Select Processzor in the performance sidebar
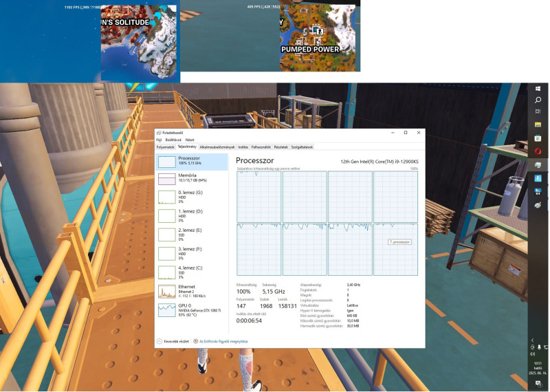The height and width of the screenshot is (392, 550). point(192,162)
